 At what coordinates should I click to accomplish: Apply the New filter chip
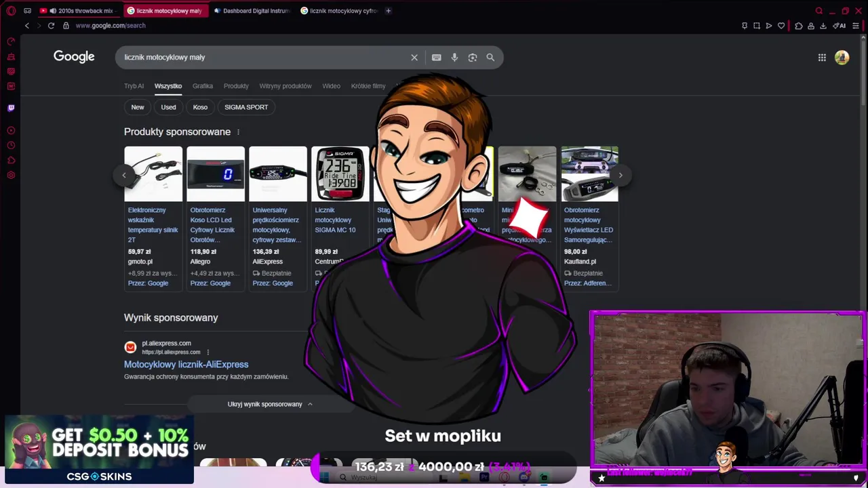pos(138,107)
